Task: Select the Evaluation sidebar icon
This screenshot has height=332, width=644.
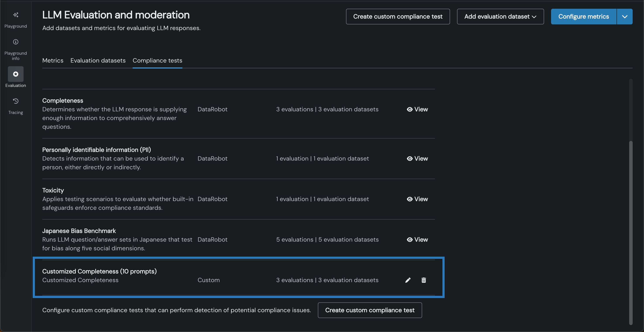Action: click(x=15, y=74)
